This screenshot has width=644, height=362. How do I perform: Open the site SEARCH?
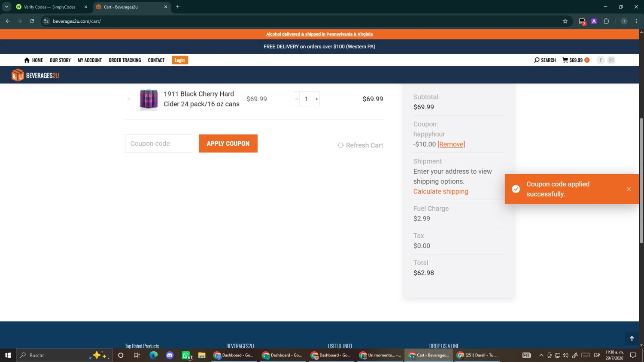click(545, 60)
